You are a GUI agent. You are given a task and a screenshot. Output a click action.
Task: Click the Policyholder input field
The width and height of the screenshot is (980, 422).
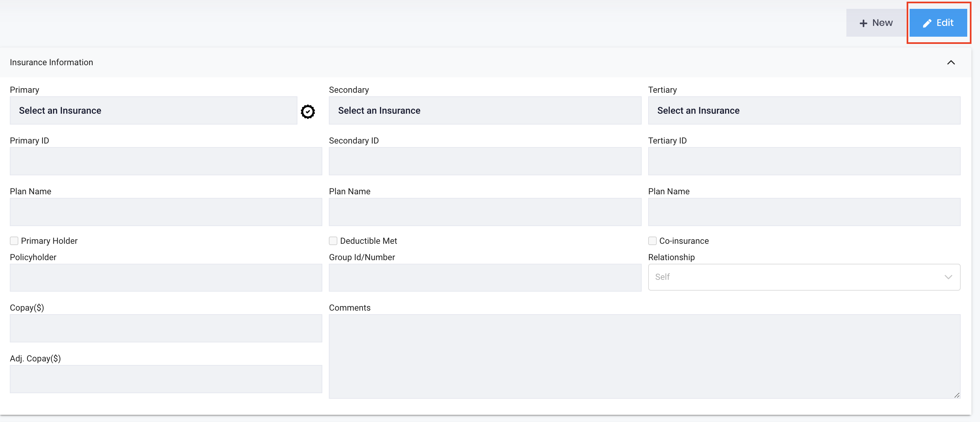[165, 278]
